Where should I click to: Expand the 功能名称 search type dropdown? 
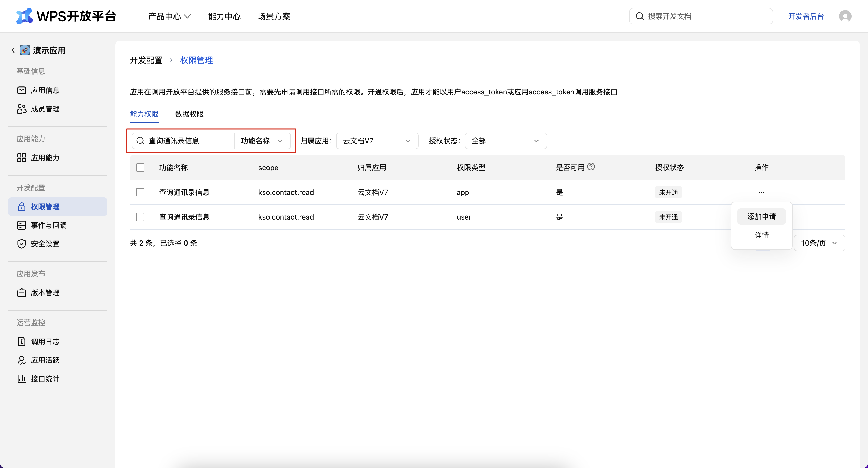click(262, 141)
